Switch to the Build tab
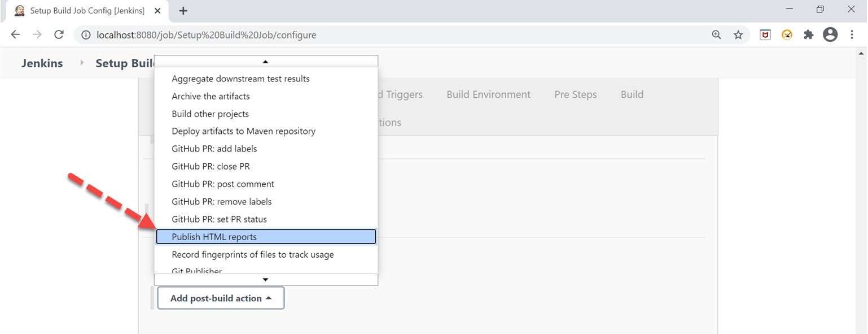This screenshot has width=868, height=334. (x=632, y=94)
